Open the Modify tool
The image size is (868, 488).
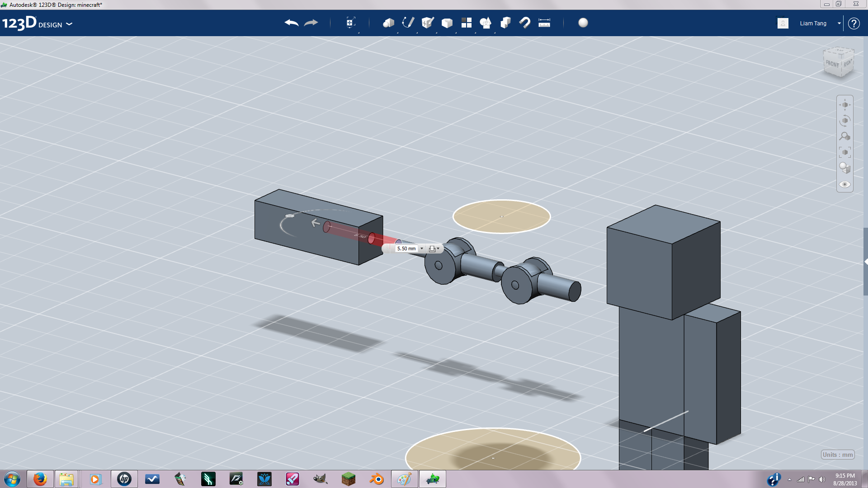tap(447, 23)
